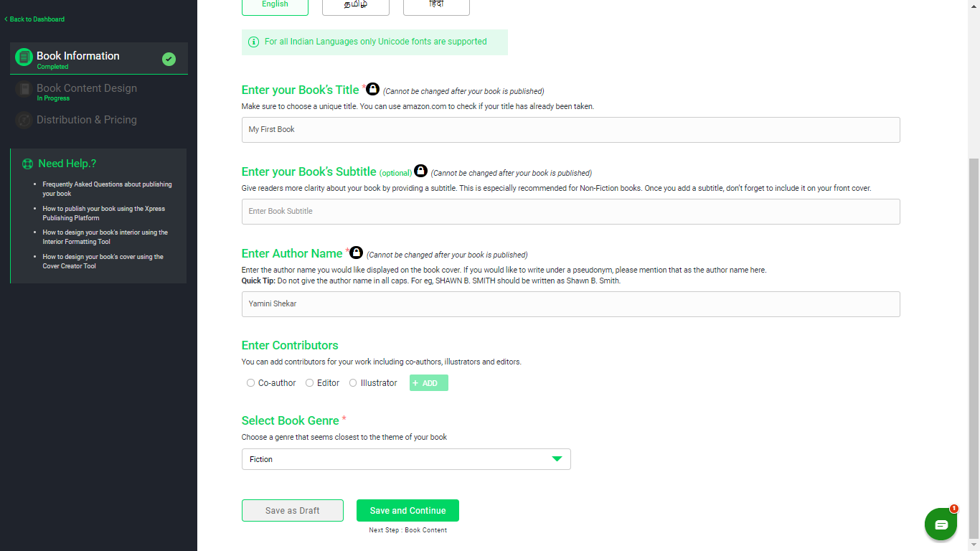The width and height of the screenshot is (980, 551).
Task: Click the lock icon beside Book's Title heading
Action: [x=372, y=89]
